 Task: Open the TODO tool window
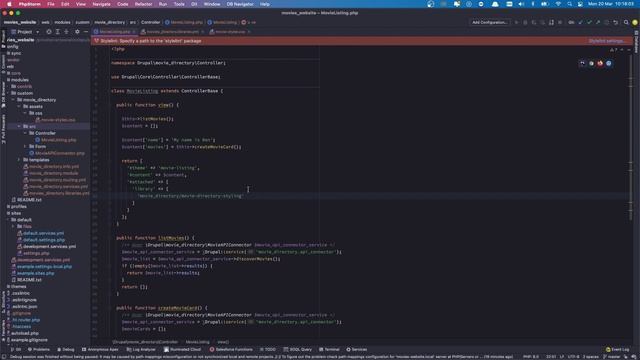point(268,350)
